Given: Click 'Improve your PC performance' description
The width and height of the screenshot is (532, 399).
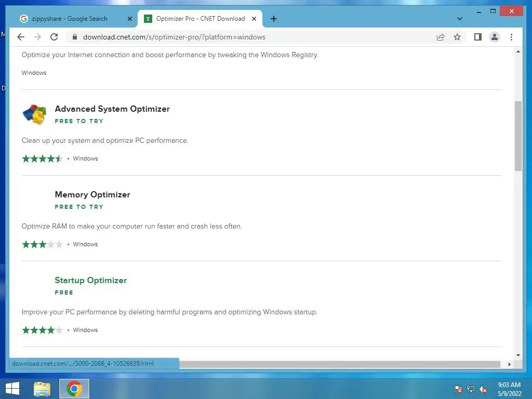Looking at the screenshot, I should [x=170, y=312].
